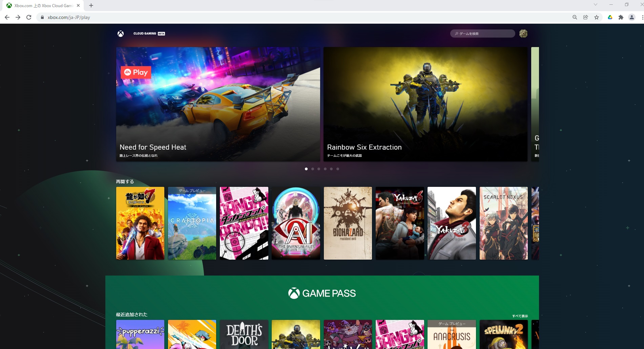The height and width of the screenshot is (349, 644).
Task: Select the last carousel dot indicator
Action: [x=338, y=169]
